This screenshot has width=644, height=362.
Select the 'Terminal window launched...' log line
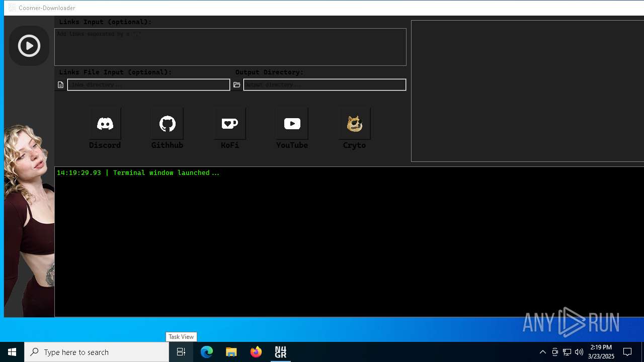(138, 173)
